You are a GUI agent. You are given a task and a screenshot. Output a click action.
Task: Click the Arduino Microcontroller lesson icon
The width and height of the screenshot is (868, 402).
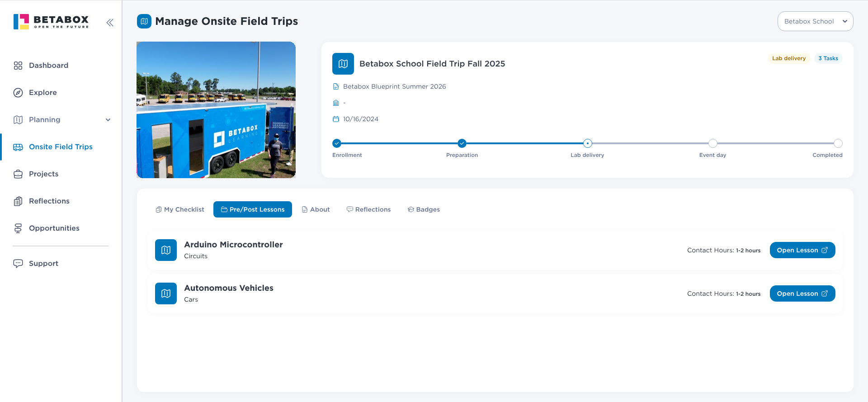coord(166,250)
